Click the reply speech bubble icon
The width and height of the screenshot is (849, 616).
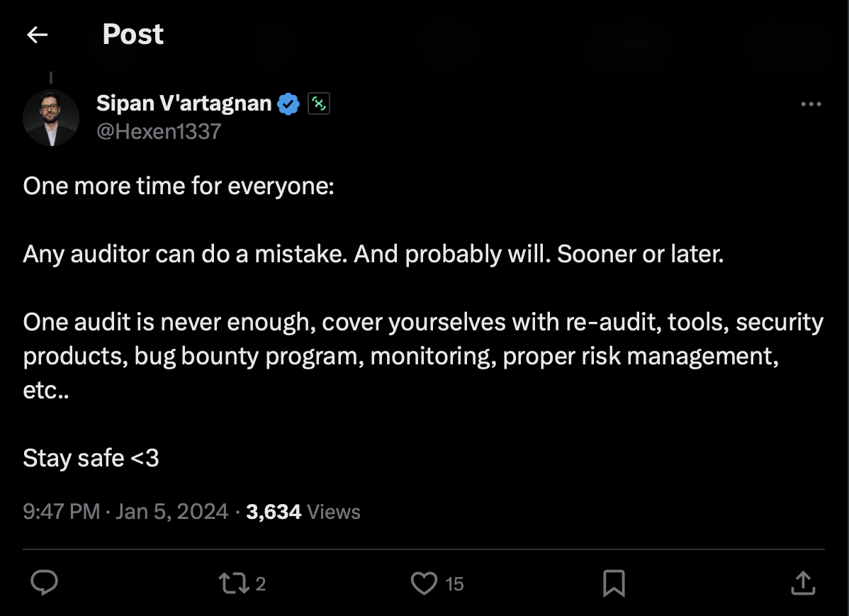(x=45, y=583)
